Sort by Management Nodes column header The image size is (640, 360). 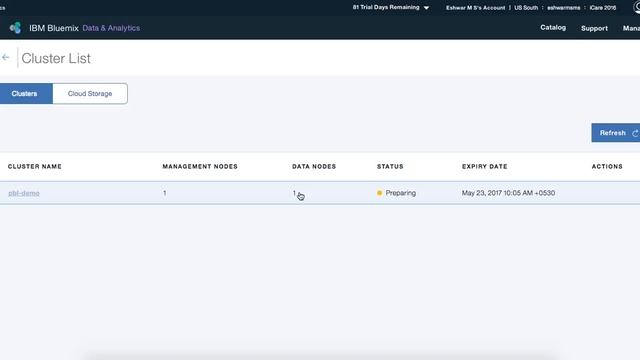(200, 167)
